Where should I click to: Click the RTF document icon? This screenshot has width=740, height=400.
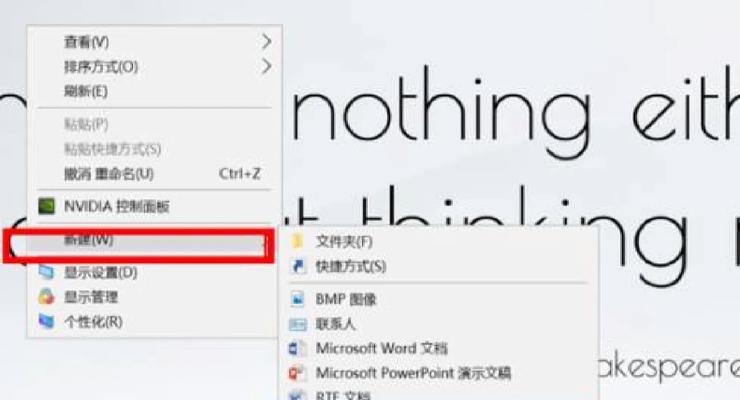click(x=297, y=395)
